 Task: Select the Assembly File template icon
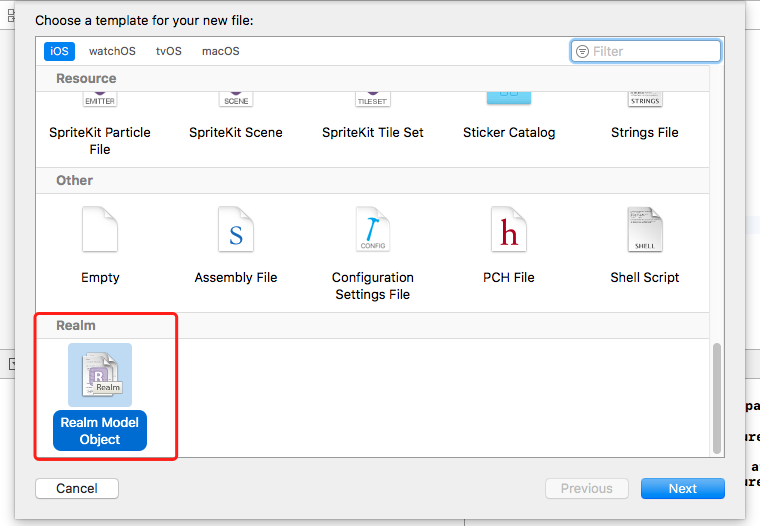pyautogui.click(x=236, y=229)
